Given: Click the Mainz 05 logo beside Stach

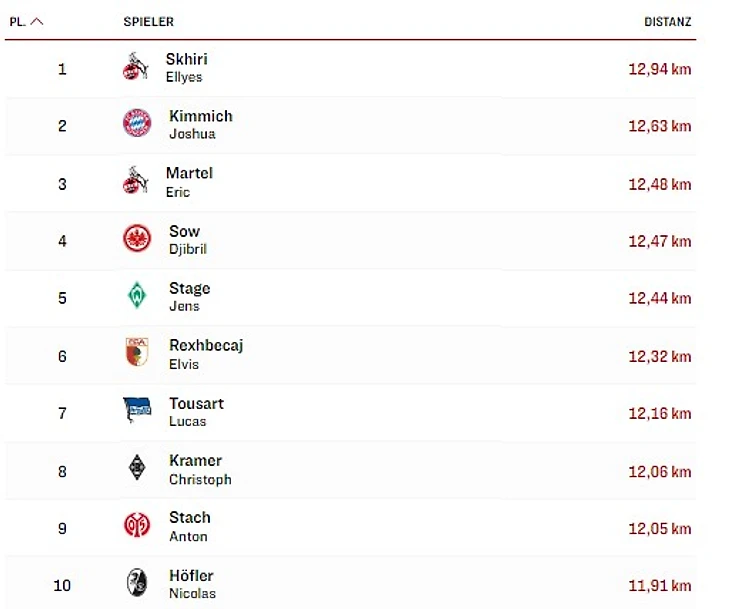Looking at the screenshot, I should [137, 525].
